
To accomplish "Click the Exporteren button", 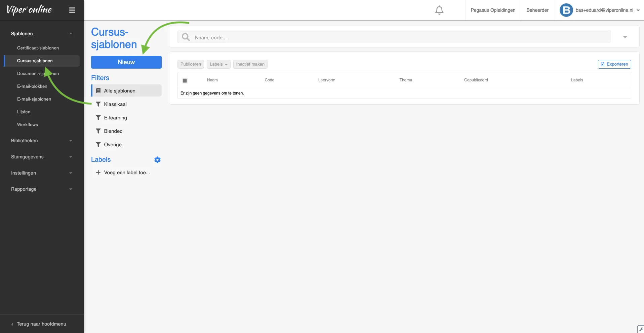I will (614, 64).
